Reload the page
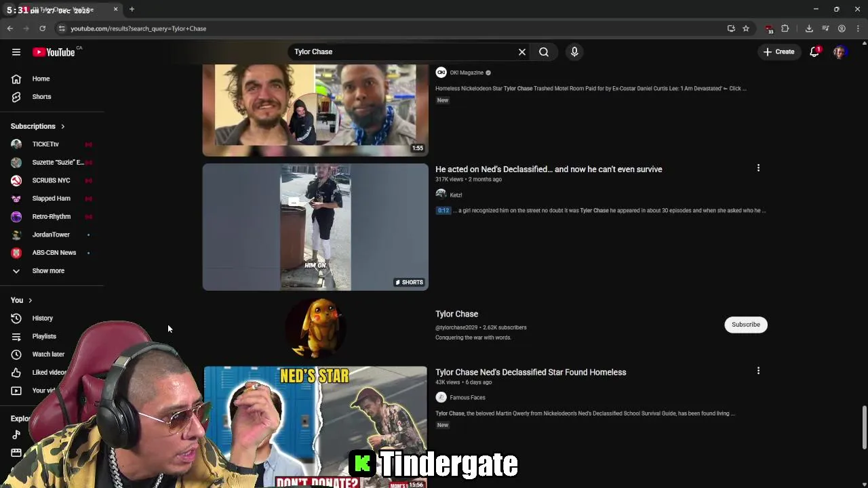The width and height of the screenshot is (868, 488). point(42,28)
